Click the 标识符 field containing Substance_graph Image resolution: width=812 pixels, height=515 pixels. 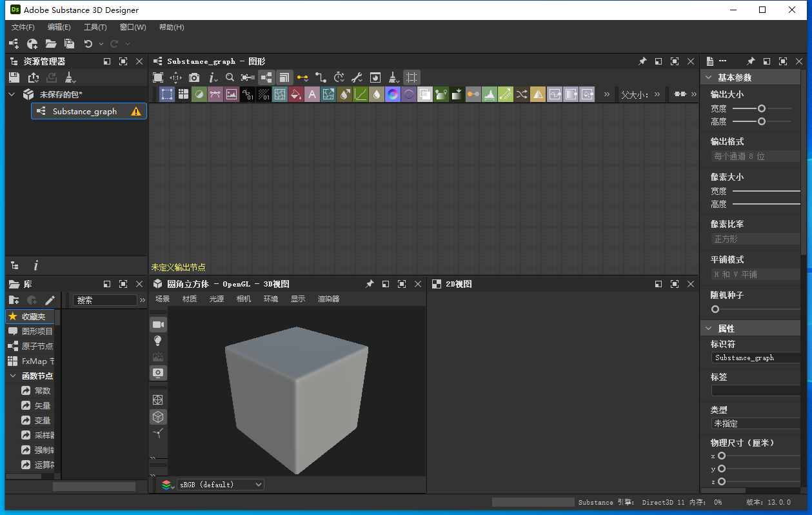coord(756,358)
